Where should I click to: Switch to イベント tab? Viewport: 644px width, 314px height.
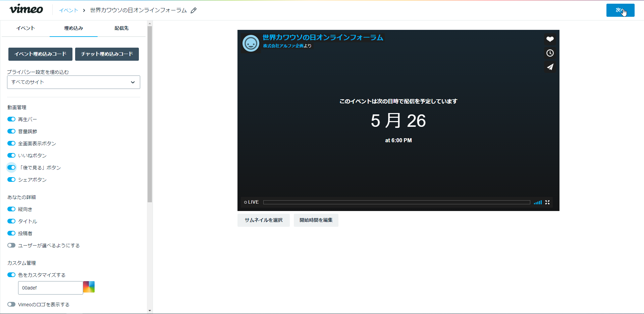click(25, 28)
